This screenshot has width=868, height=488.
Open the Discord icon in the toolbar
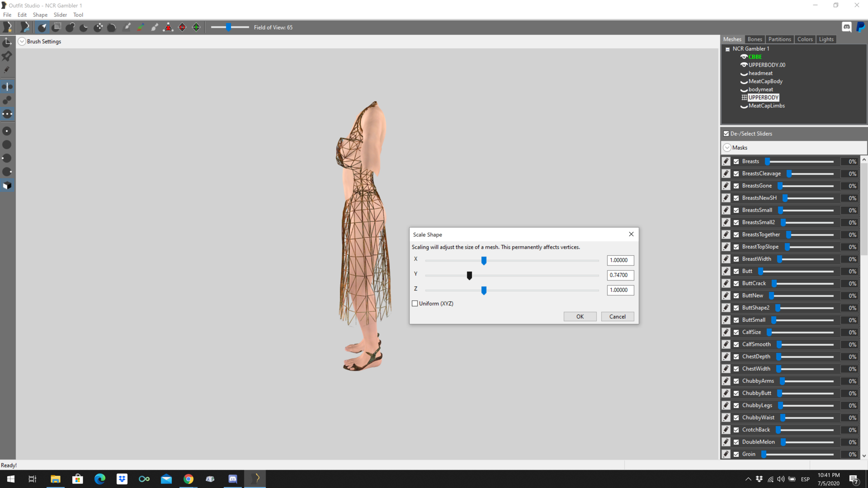(x=847, y=27)
